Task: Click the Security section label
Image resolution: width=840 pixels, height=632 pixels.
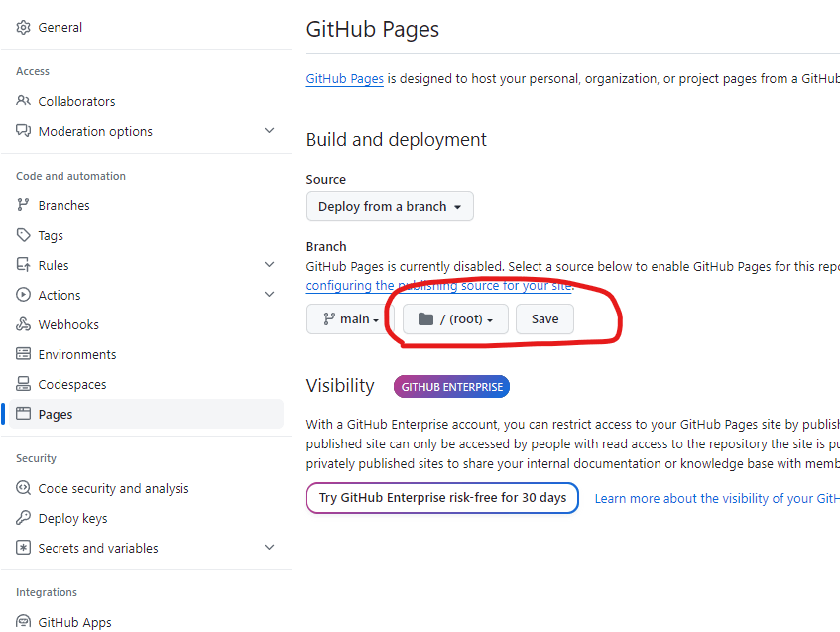Action: coord(36,458)
